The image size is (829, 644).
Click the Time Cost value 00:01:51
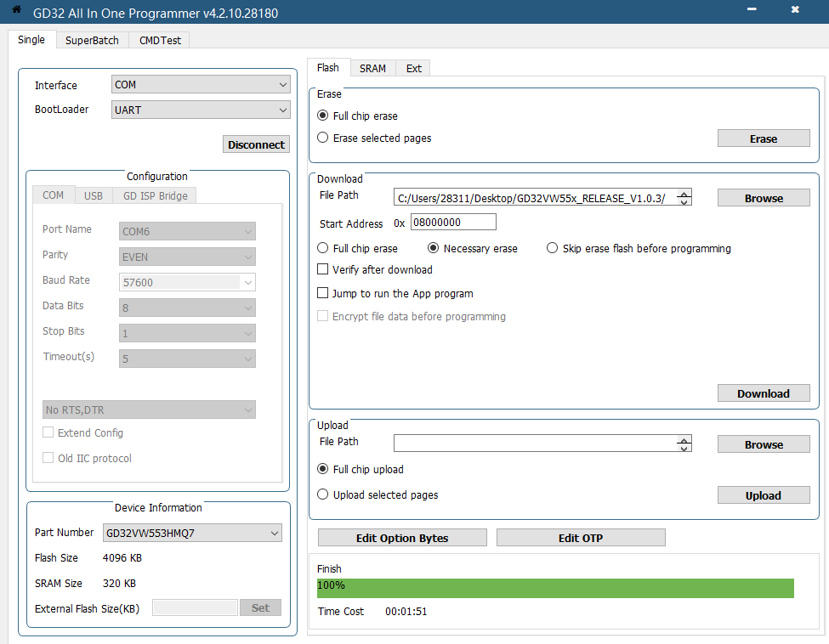pos(406,611)
